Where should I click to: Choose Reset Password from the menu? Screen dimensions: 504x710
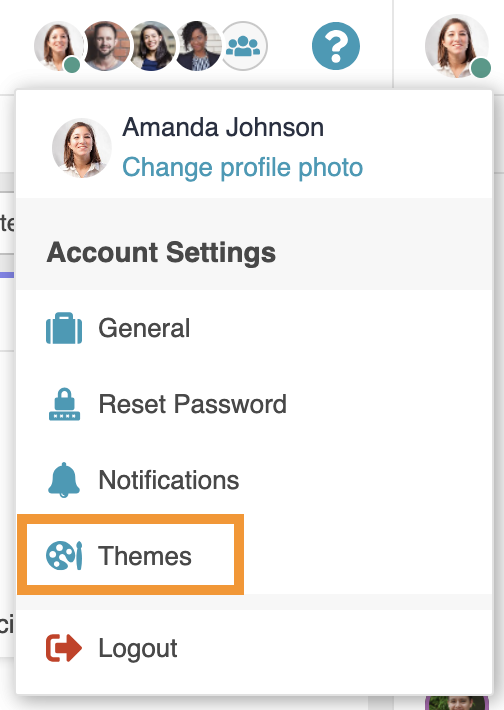tap(254, 404)
